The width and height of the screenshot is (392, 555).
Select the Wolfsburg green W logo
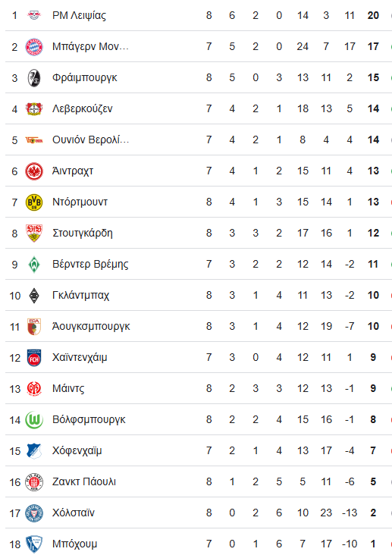coord(34,420)
